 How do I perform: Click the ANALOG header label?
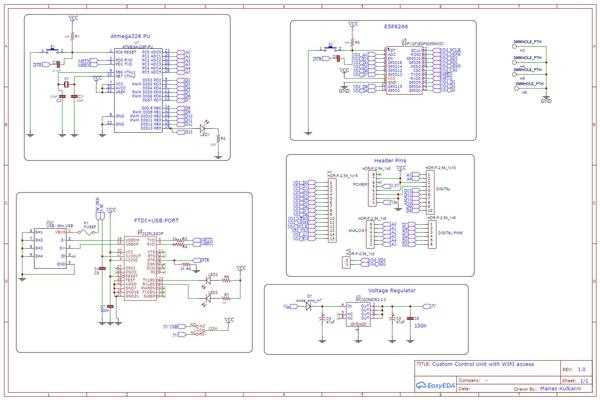tap(357, 230)
